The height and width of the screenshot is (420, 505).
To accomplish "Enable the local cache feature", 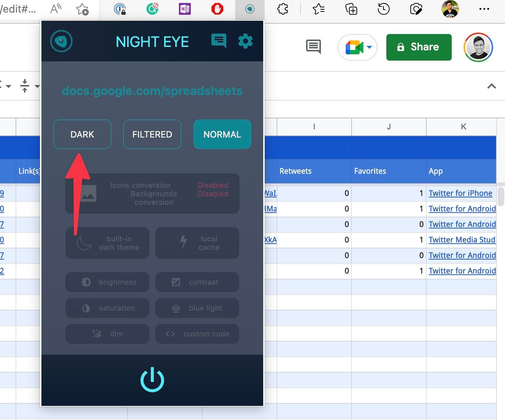I will (197, 243).
